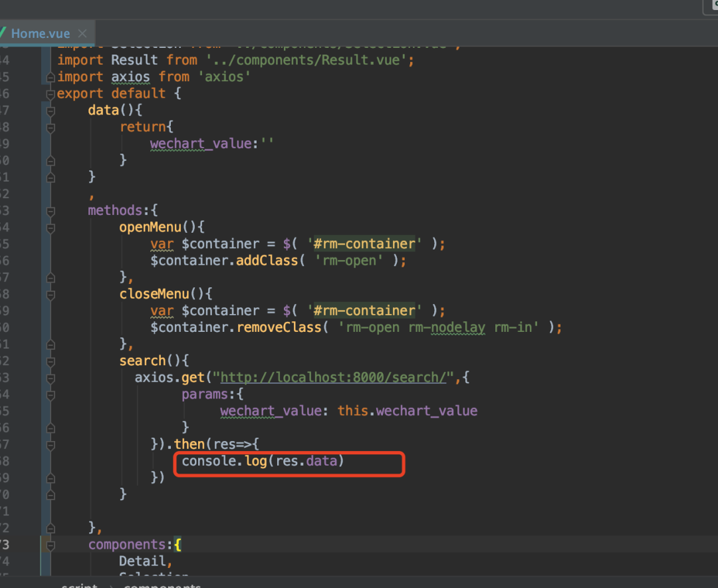Click the 'rm-open' string in addClass
Viewport: 718px width, 588px height.
(x=349, y=260)
